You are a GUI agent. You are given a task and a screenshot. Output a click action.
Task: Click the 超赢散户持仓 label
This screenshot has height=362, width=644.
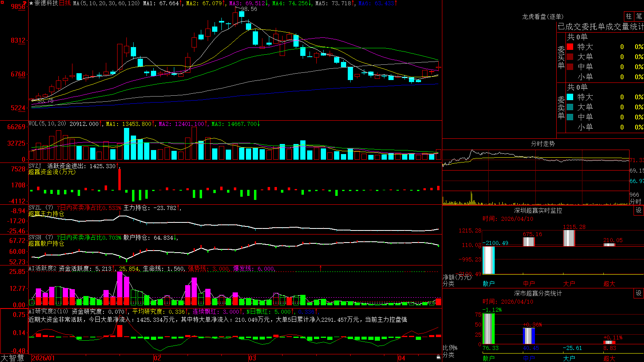click(46, 243)
